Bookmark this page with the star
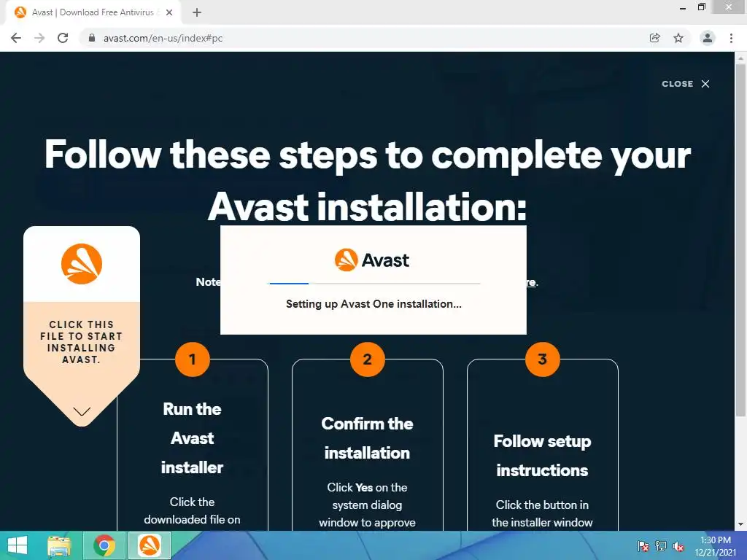The image size is (747, 560). [678, 38]
